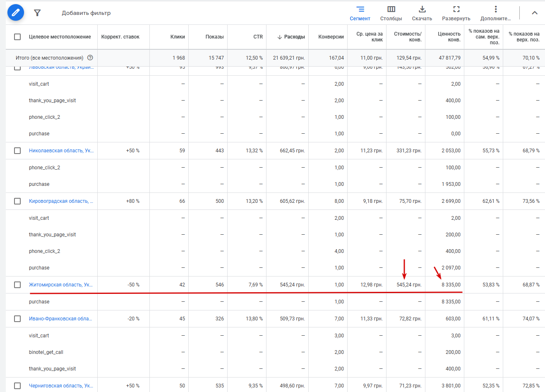
Task: Tick the select-all checkbox in header
Action: coord(17,37)
